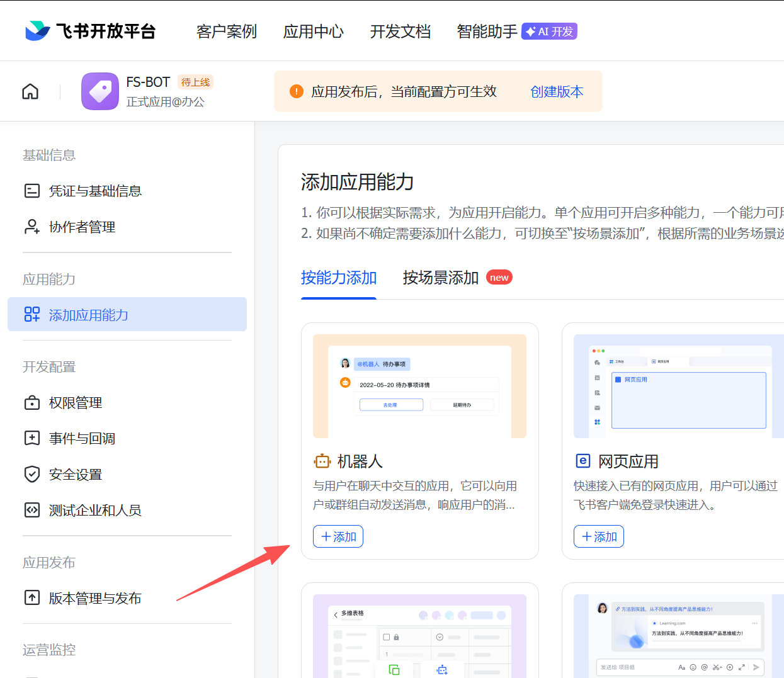Screen dimensions: 784x678
Task: Click the 网页应用 card title
Action: [628, 461]
